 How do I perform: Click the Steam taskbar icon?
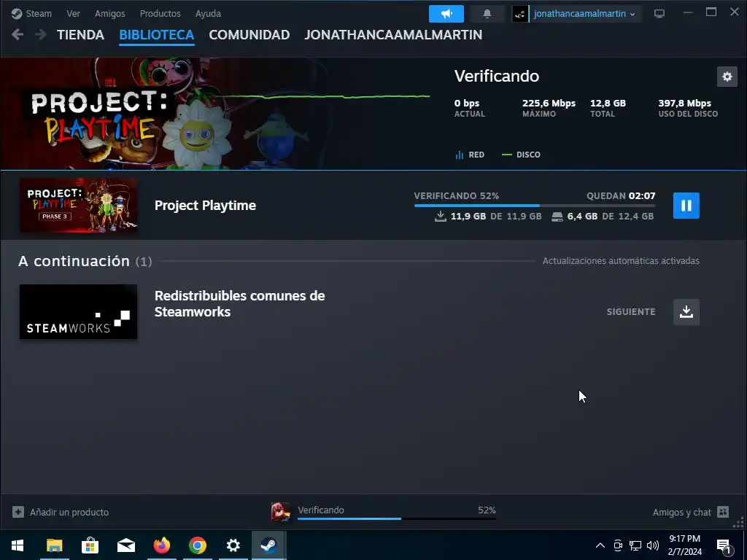click(268, 545)
